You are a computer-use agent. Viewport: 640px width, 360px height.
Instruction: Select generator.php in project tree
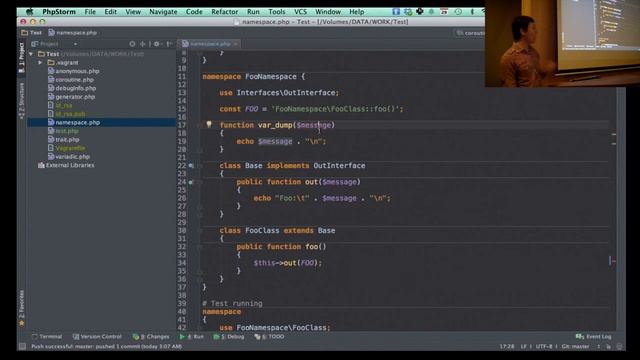tap(71, 97)
